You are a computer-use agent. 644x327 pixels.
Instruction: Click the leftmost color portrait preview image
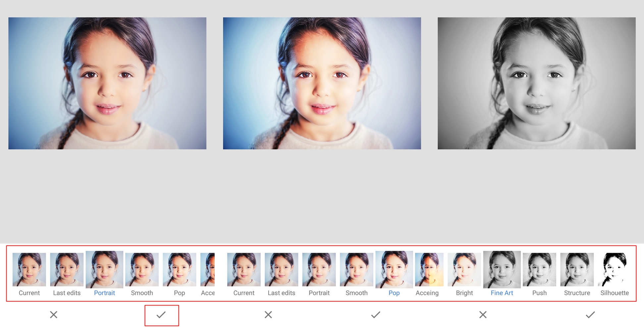pos(107,83)
